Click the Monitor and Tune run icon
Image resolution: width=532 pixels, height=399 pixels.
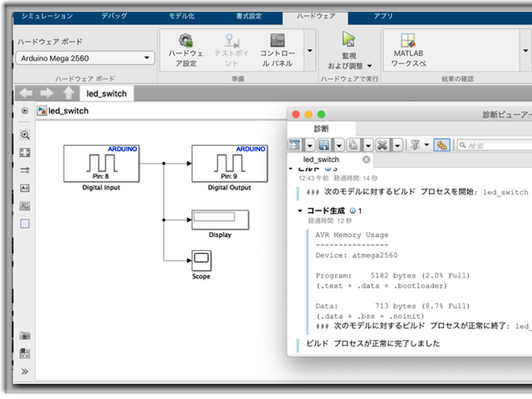click(x=348, y=38)
